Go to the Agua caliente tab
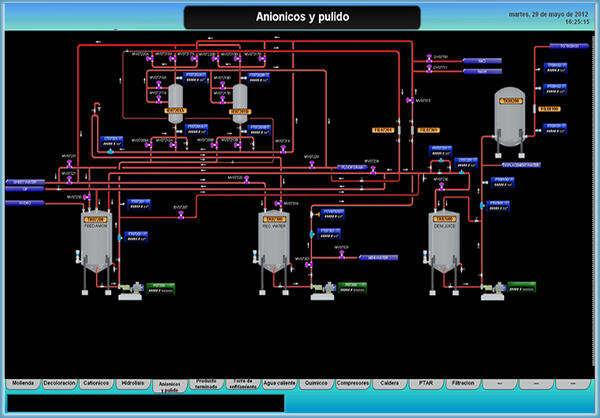The image size is (600, 418). [x=280, y=384]
